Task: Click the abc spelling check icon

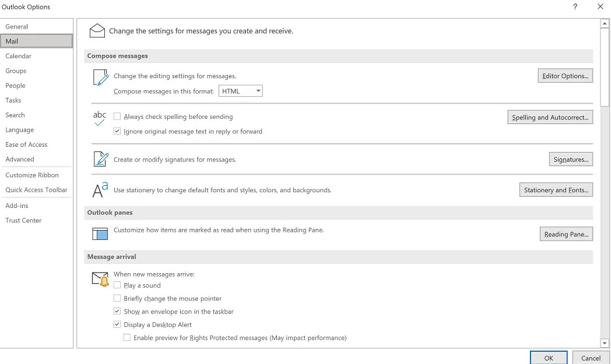Action: click(100, 118)
